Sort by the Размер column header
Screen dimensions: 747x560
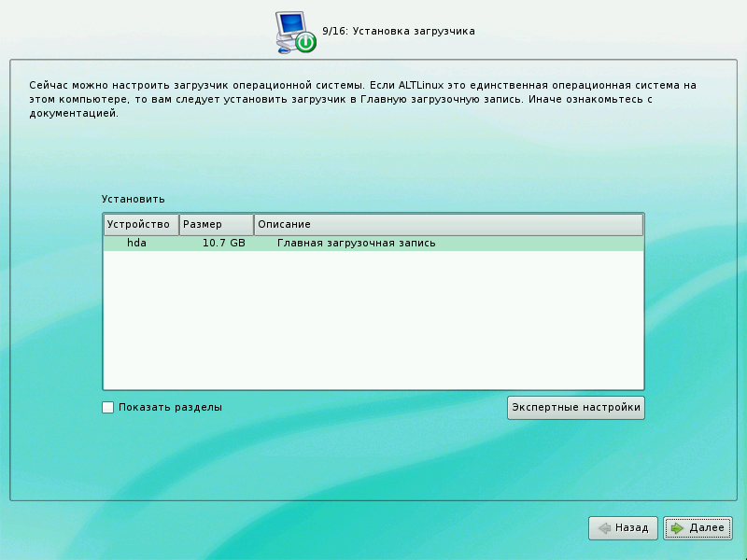click(x=216, y=225)
